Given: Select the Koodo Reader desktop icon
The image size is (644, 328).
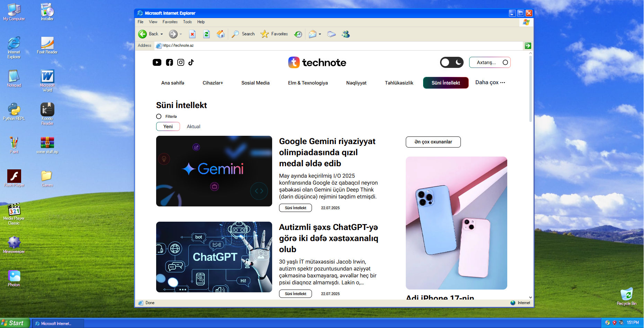Looking at the screenshot, I should [x=47, y=114].
